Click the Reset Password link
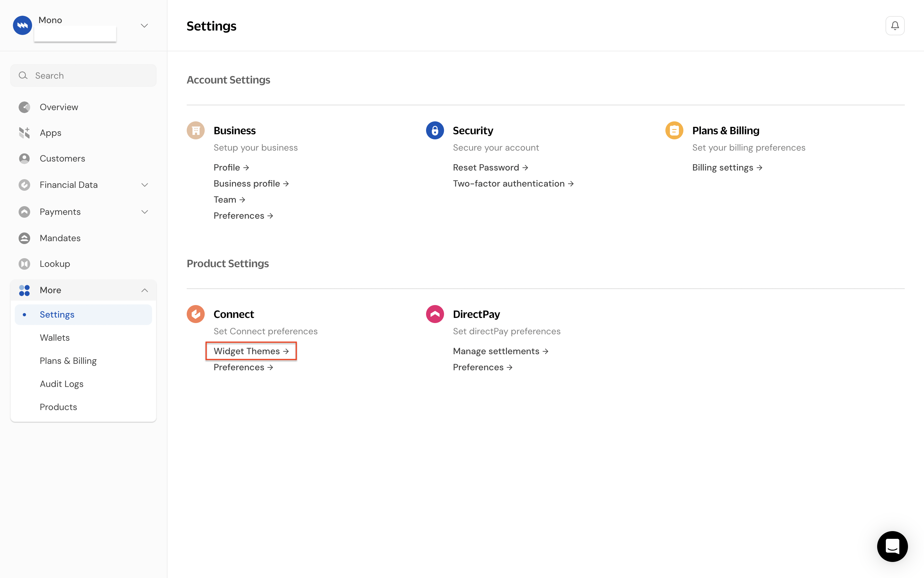 click(x=491, y=167)
